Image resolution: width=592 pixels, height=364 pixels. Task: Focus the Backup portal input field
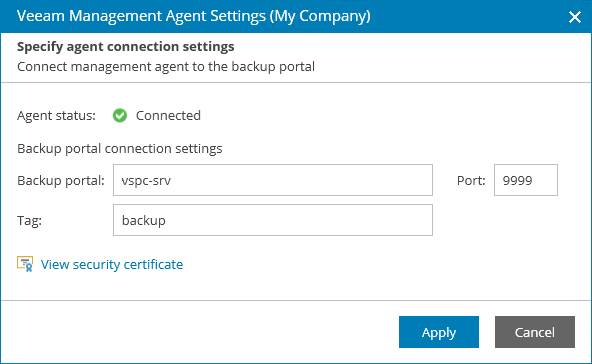(273, 180)
